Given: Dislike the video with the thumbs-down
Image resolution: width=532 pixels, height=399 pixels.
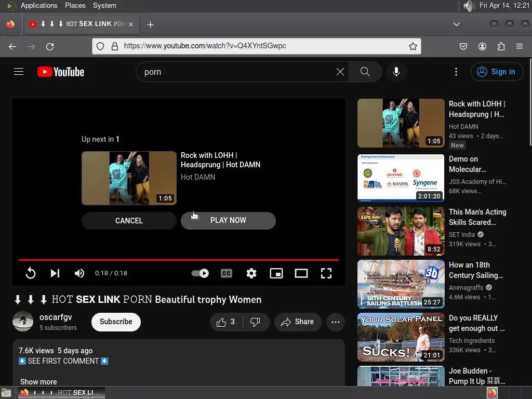Looking at the screenshot, I should (x=256, y=322).
